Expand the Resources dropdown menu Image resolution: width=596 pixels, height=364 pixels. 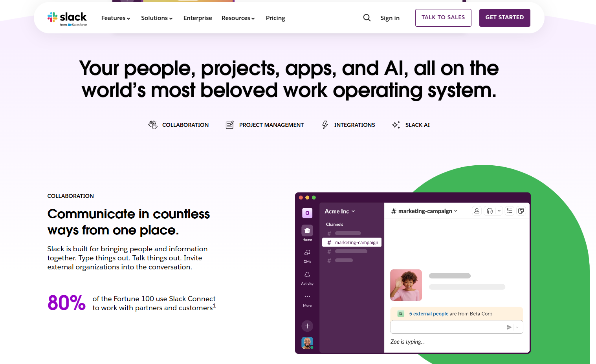pyautogui.click(x=238, y=18)
